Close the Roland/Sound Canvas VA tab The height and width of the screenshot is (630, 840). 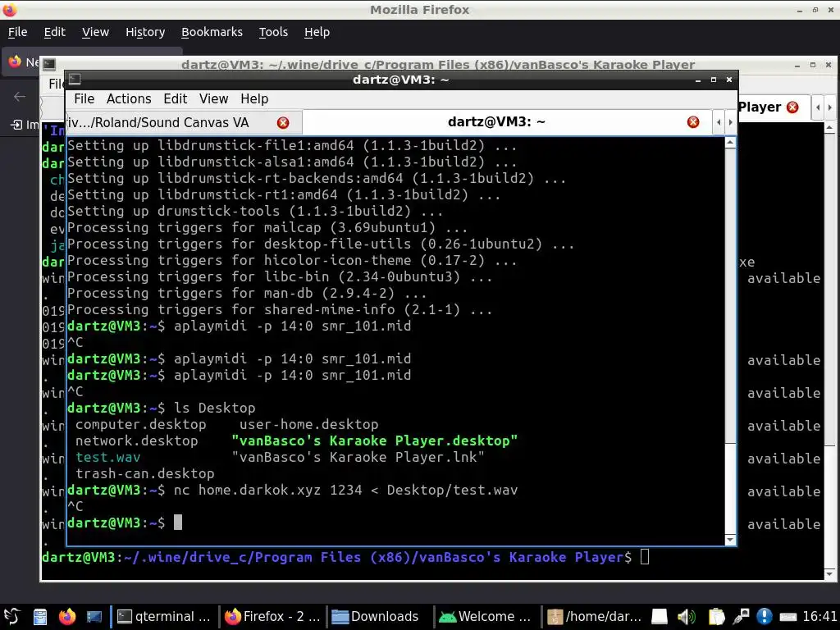pyautogui.click(x=283, y=123)
